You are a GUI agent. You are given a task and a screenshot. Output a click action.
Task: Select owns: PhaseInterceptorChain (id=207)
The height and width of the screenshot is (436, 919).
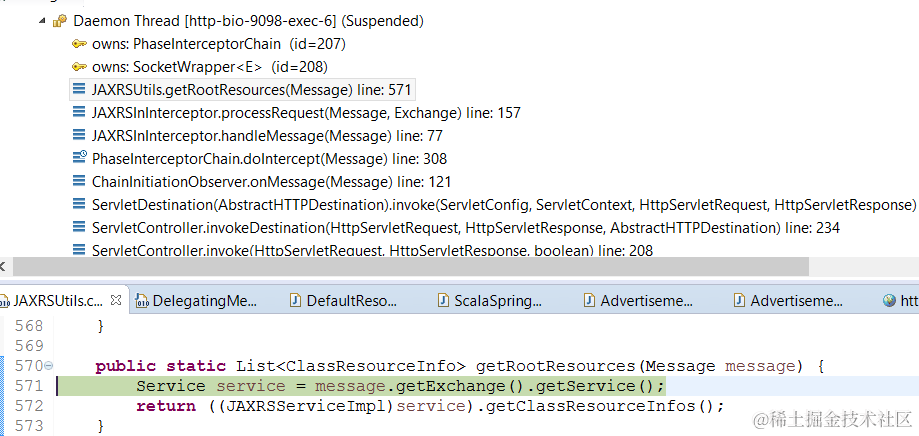219,44
